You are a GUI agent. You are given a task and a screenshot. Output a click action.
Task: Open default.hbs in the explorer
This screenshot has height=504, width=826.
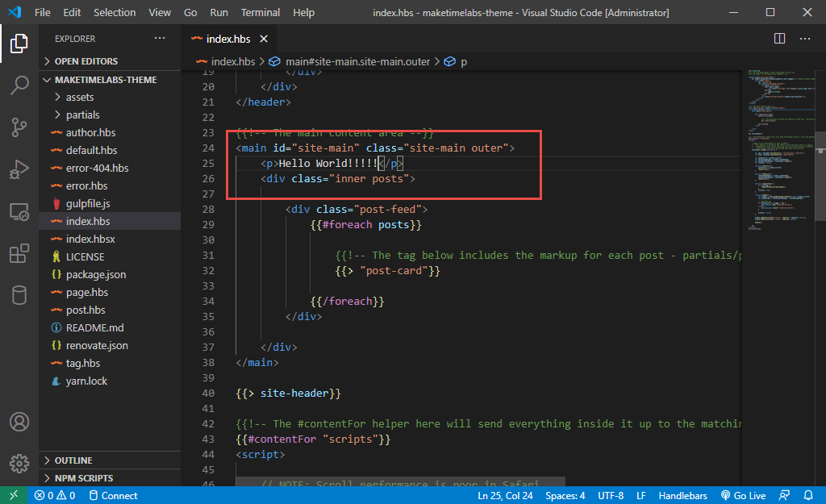point(110,150)
